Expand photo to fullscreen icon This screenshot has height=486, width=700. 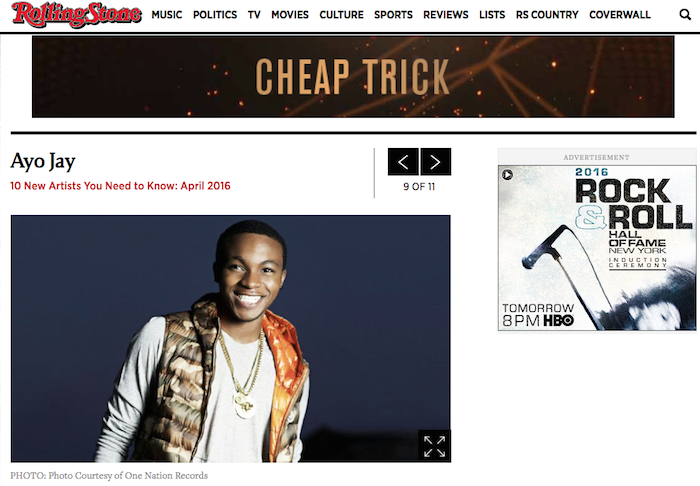(x=434, y=446)
